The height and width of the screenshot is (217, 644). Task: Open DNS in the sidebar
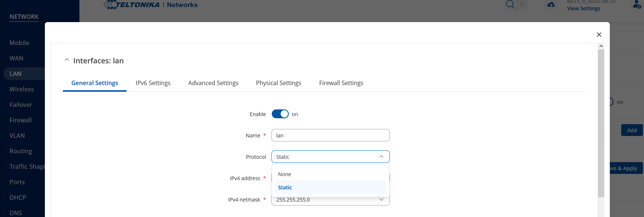click(x=16, y=213)
